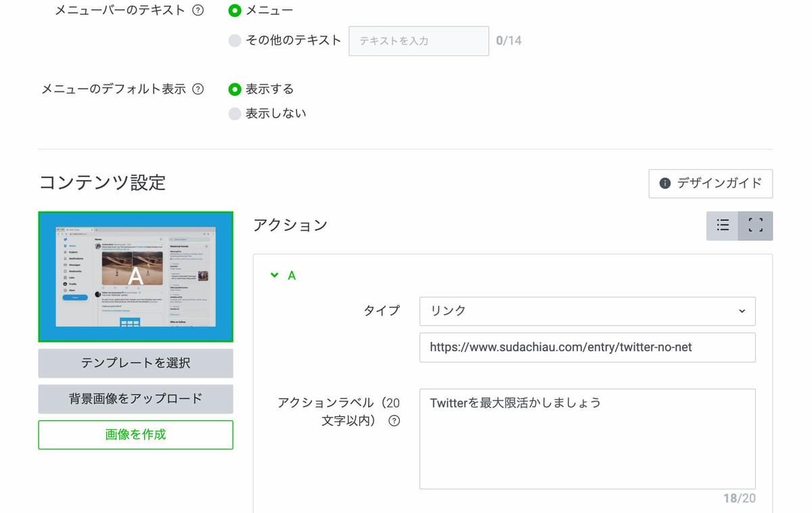Click the アクション heading text
Viewport: 812px width, 513px height.
click(x=290, y=225)
